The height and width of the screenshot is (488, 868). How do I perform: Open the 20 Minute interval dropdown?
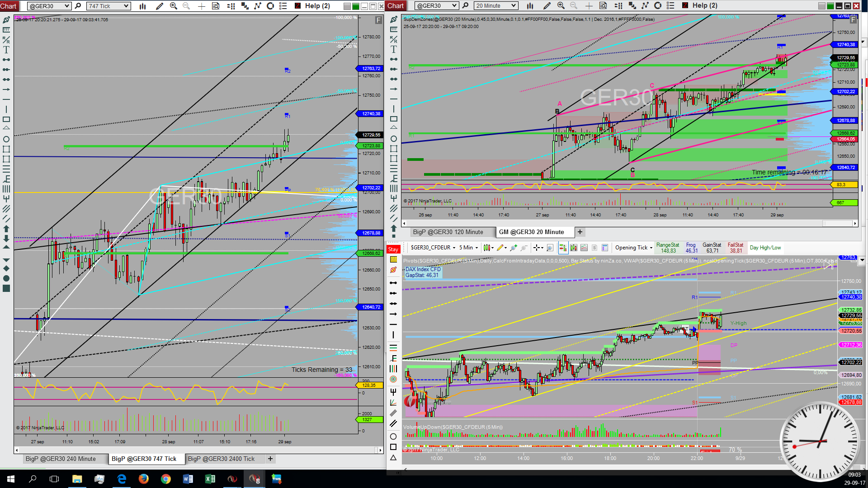point(496,6)
